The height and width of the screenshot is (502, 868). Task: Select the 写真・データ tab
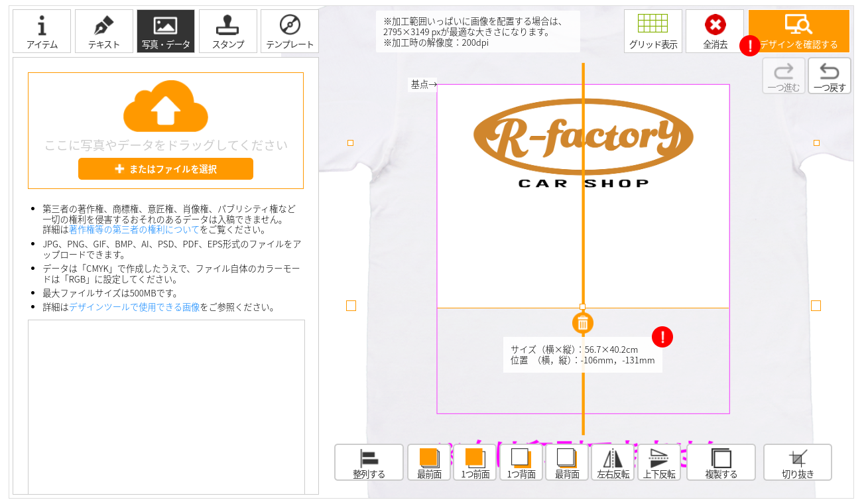click(x=166, y=31)
